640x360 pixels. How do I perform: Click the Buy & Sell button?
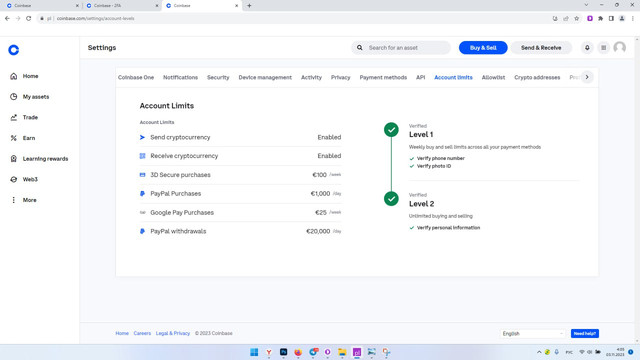click(483, 48)
